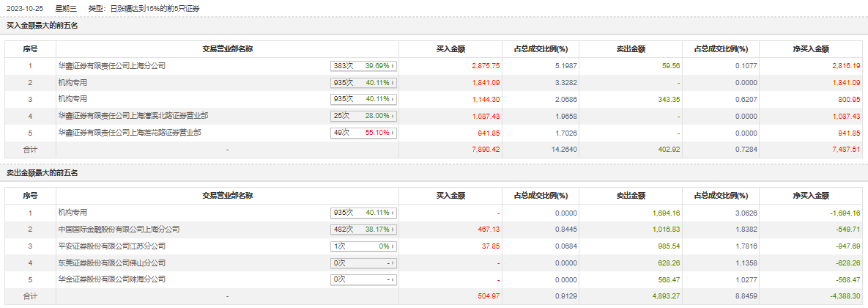Expand the 383次 39.69% stats box
The width and height of the screenshot is (868, 308).
(x=363, y=66)
